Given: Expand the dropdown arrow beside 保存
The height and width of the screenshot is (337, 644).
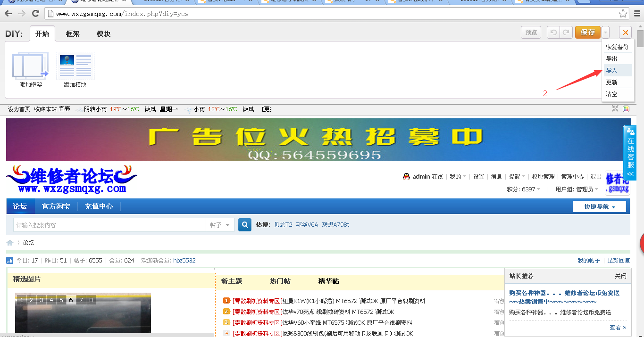Looking at the screenshot, I should [x=605, y=33].
